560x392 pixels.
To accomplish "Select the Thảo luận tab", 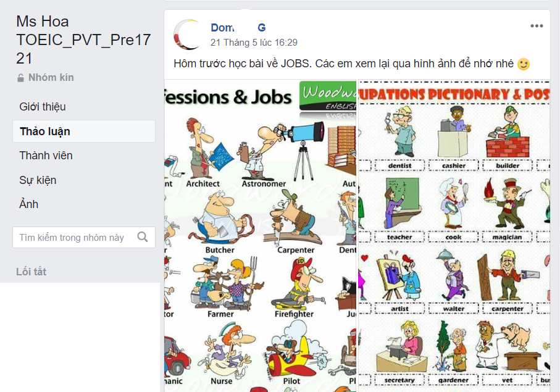I will click(84, 131).
